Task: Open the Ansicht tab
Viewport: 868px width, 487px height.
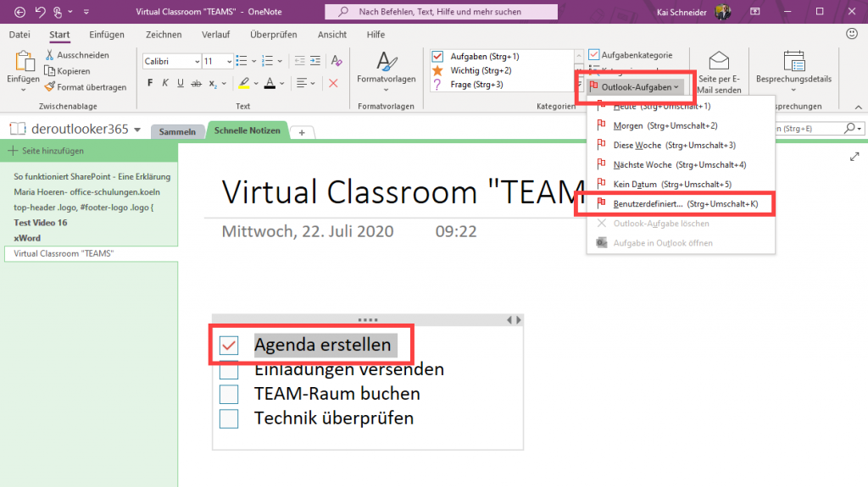Action: coord(332,35)
